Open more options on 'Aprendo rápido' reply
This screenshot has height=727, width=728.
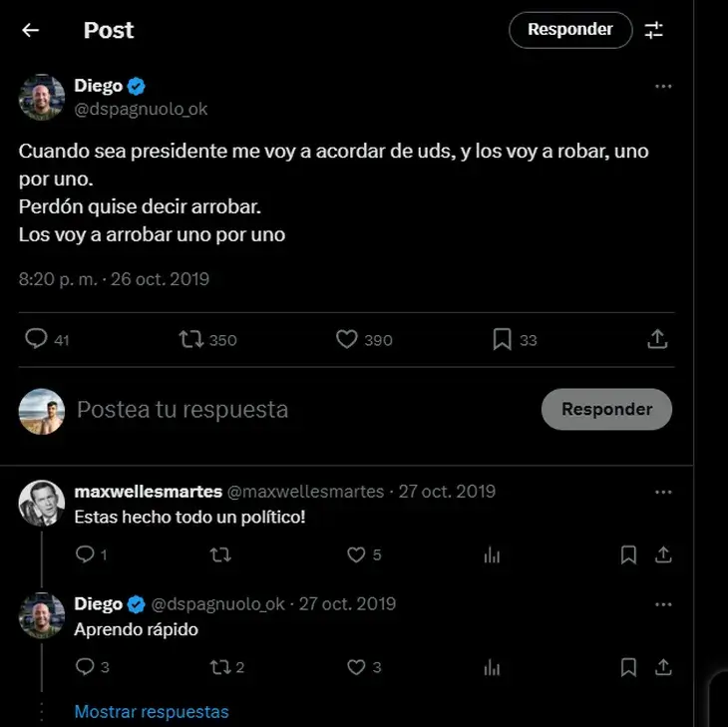click(x=663, y=604)
